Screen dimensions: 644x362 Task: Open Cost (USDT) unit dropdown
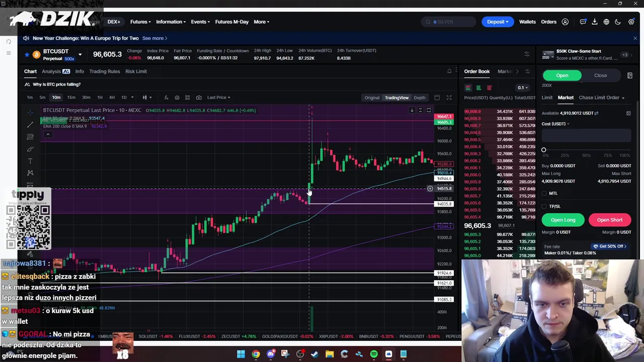[555, 124]
